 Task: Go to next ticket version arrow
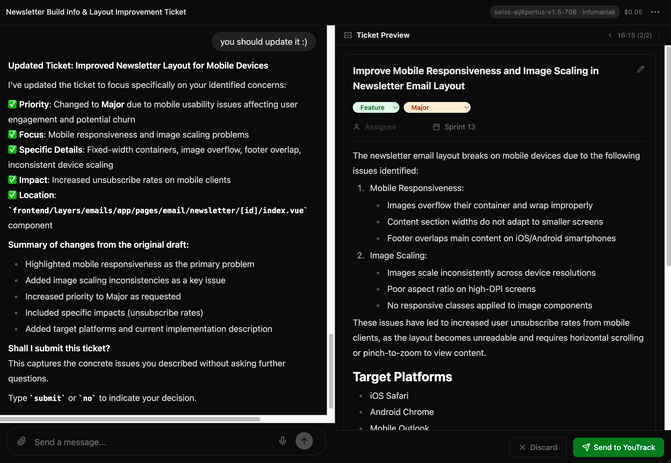(x=659, y=35)
